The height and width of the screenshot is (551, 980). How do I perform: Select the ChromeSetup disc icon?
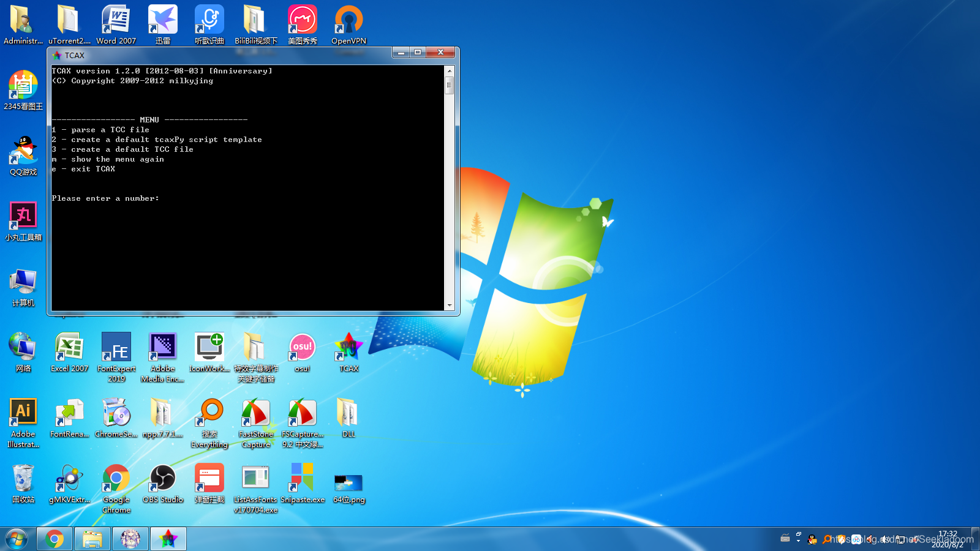coord(116,418)
